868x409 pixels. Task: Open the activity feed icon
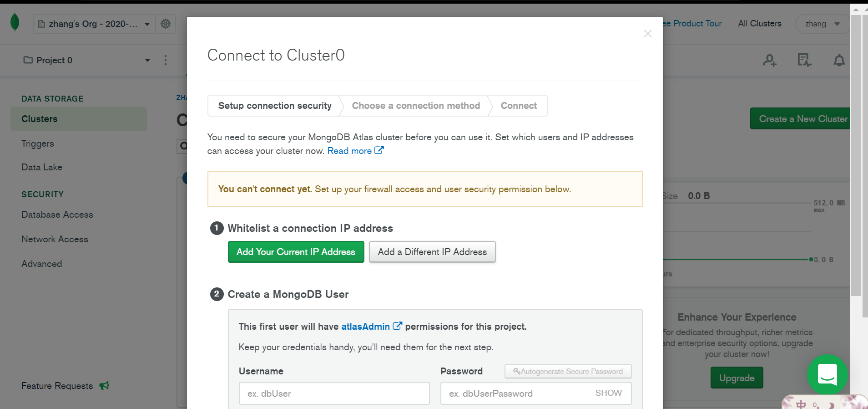[804, 60]
